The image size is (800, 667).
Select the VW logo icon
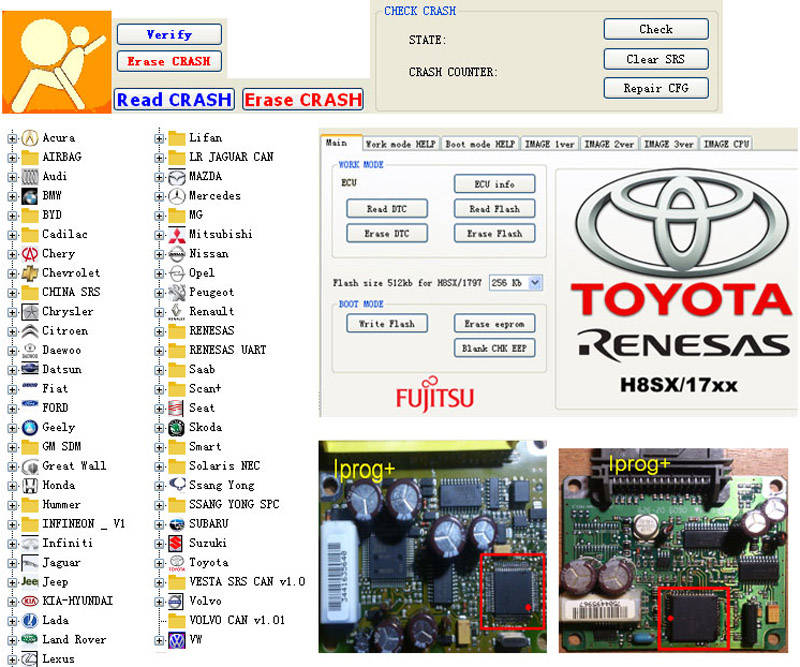point(177,639)
